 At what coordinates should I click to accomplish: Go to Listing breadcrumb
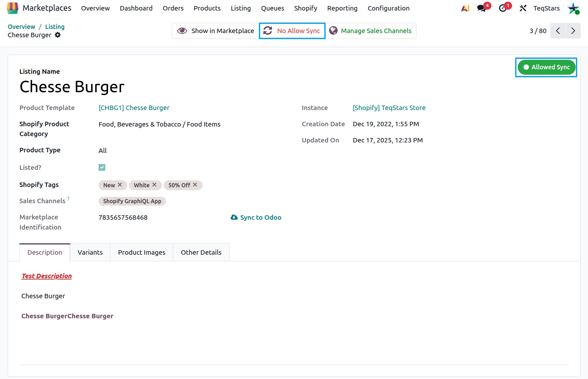pos(55,27)
